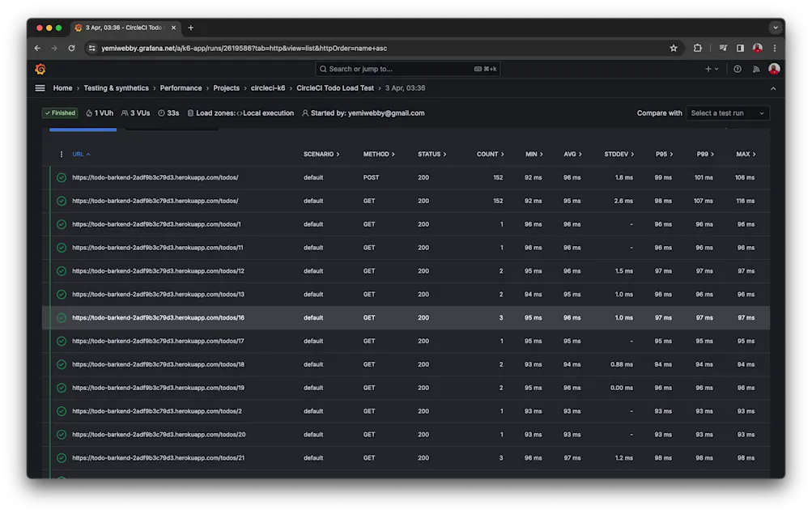The width and height of the screenshot is (812, 514).
Task: Select the CircleCI Todo browser tab
Action: click(123, 27)
